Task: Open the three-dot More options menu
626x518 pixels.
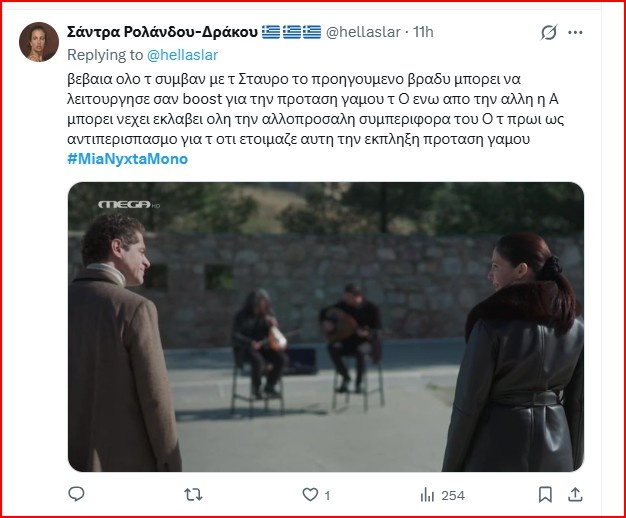Action: point(575,33)
